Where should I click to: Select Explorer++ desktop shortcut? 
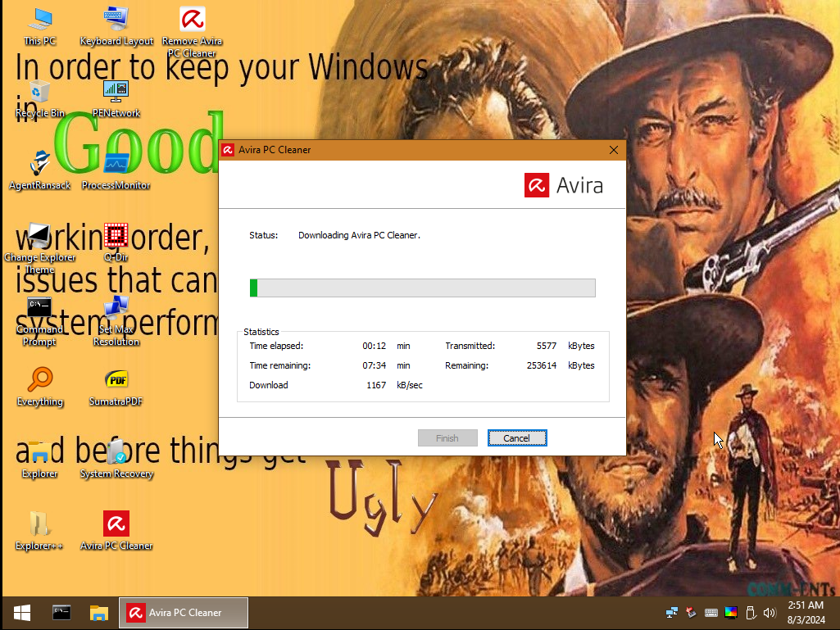pos(39,531)
